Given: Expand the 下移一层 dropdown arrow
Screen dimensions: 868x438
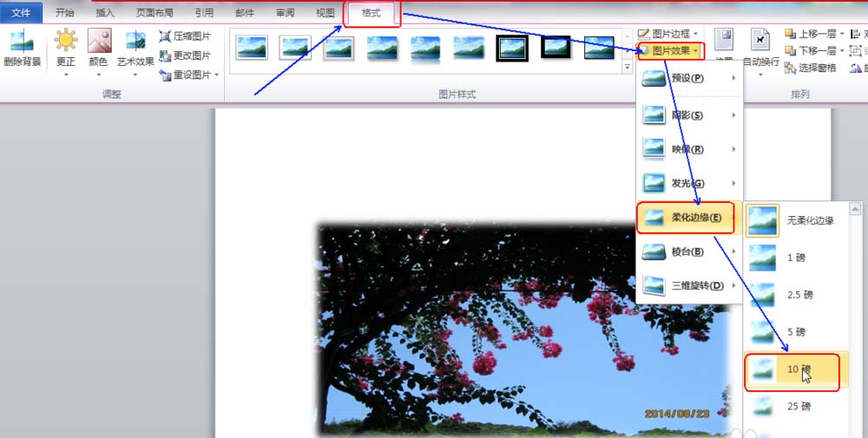Looking at the screenshot, I should pos(842,51).
